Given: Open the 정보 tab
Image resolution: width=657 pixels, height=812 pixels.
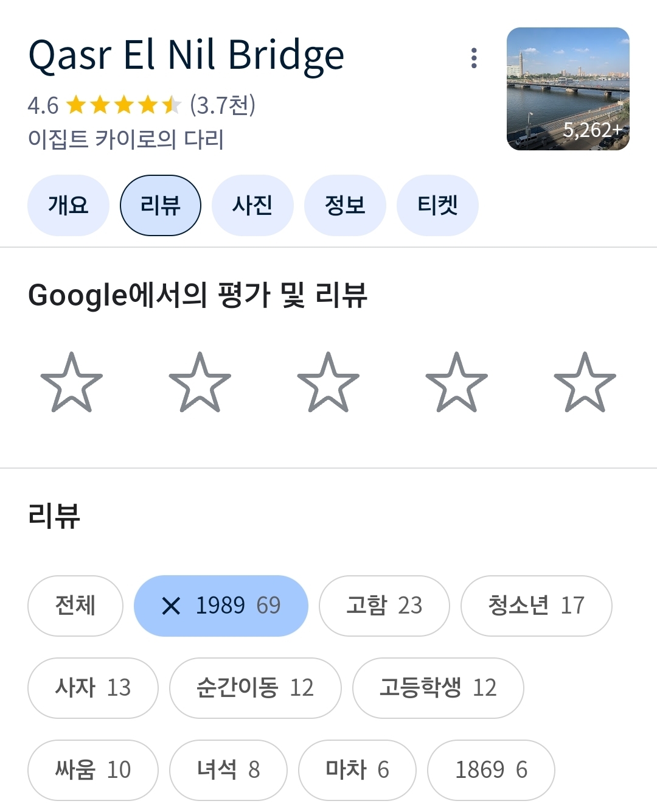Looking at the screenshot, I should [x=345, y=205].
